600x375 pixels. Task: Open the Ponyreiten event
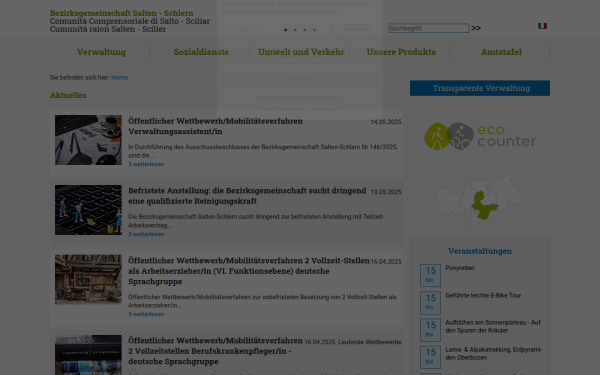point(460,268)
